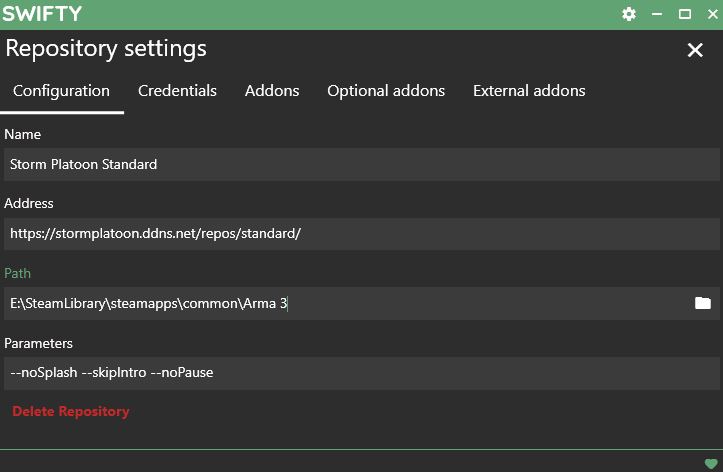This screenshot has height=472, width=723.
Task: Go to the Addons tab
Action: pos(272,91)
